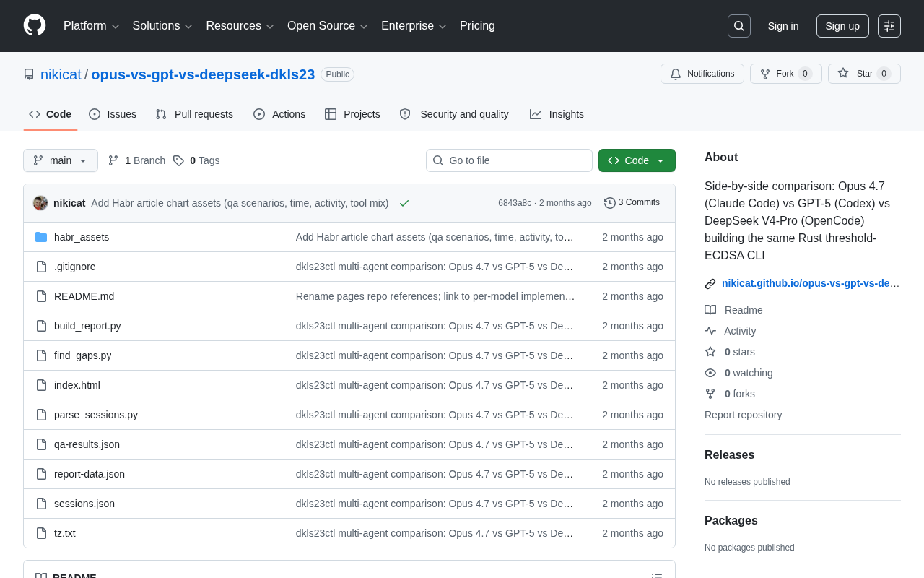Image resolution: width=924 pixels, height=578 pixels.
Task: Jump to Readme in About sidebar
Action: (733, 310)
